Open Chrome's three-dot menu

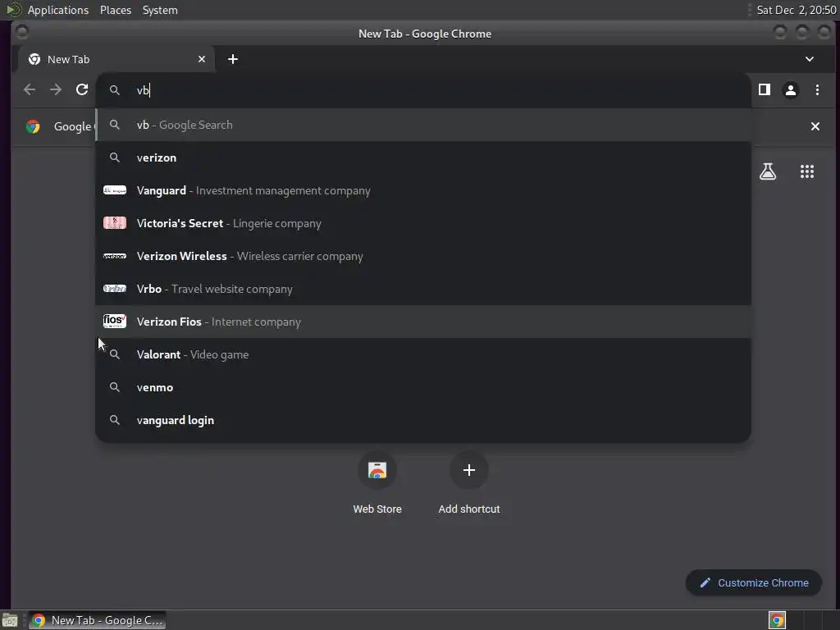pos(817,89)
